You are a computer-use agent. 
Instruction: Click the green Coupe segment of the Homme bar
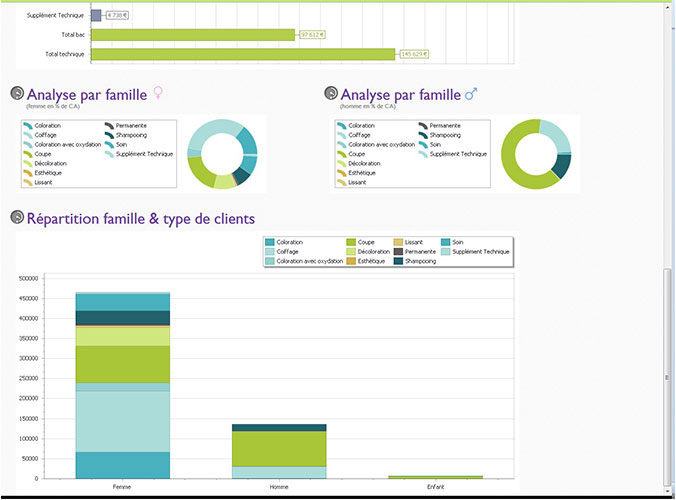[265, 448]
